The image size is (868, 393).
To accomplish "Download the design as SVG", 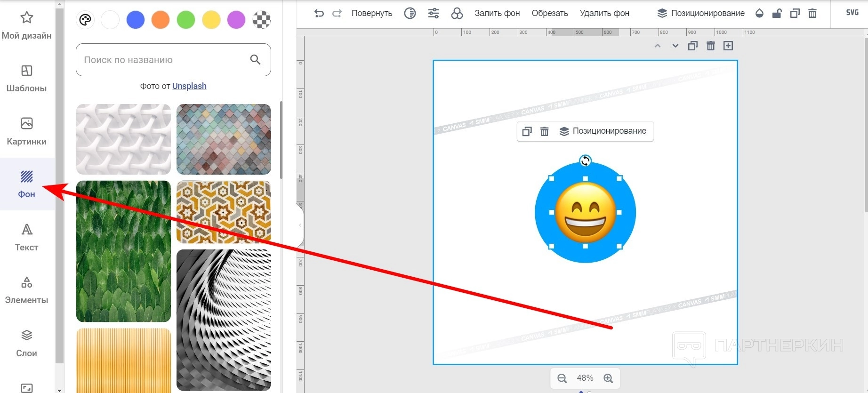I will [x=852, y=13].
